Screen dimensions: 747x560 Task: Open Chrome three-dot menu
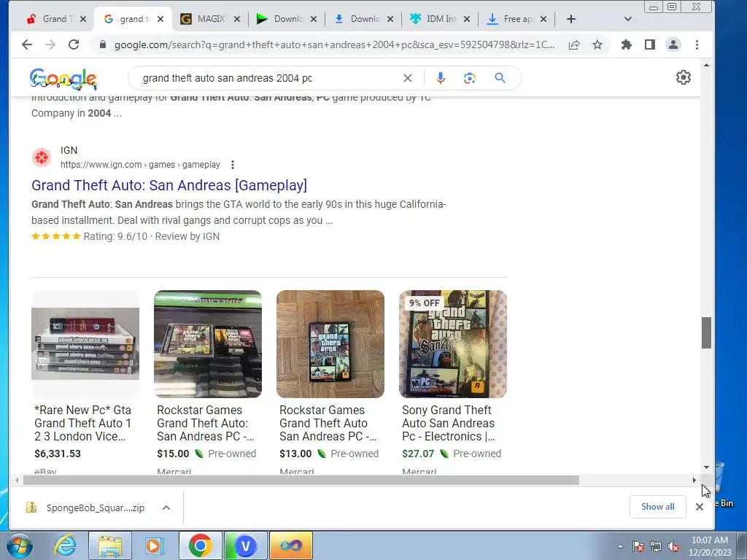pos(697,44)
